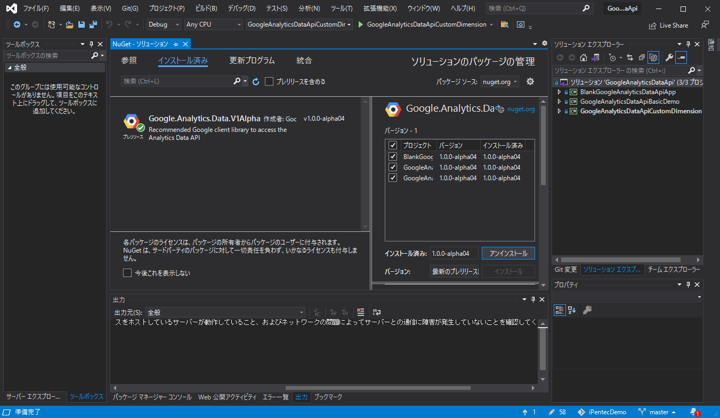Screen dimensions: 720x418
Task: Check the don't show this again box
Action: click(127, 273)
